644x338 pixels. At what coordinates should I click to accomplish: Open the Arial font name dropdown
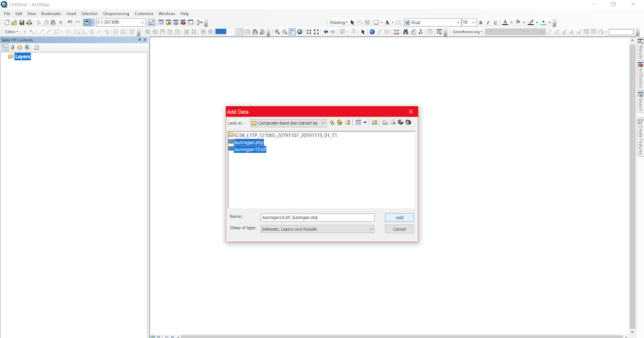(458, 23)
